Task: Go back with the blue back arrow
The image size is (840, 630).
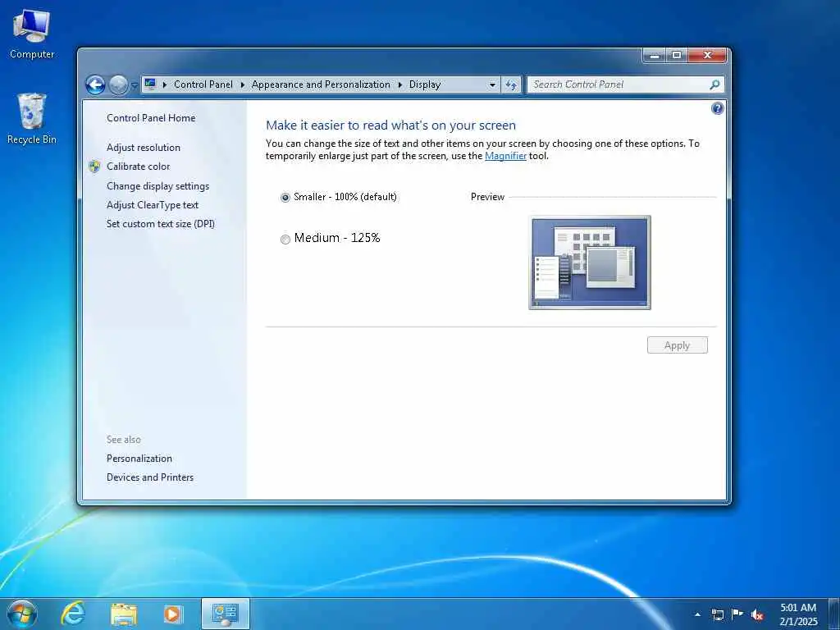Action: (x=95, y=84)
